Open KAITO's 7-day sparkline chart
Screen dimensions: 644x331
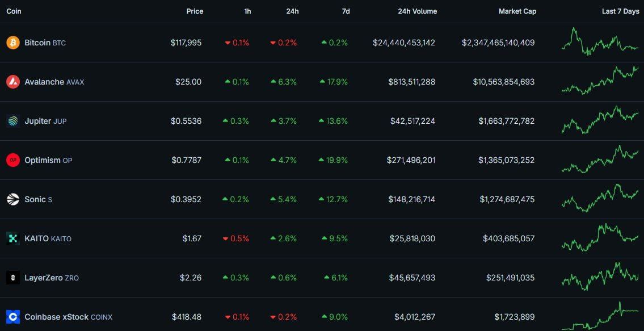tap(600, 237)
